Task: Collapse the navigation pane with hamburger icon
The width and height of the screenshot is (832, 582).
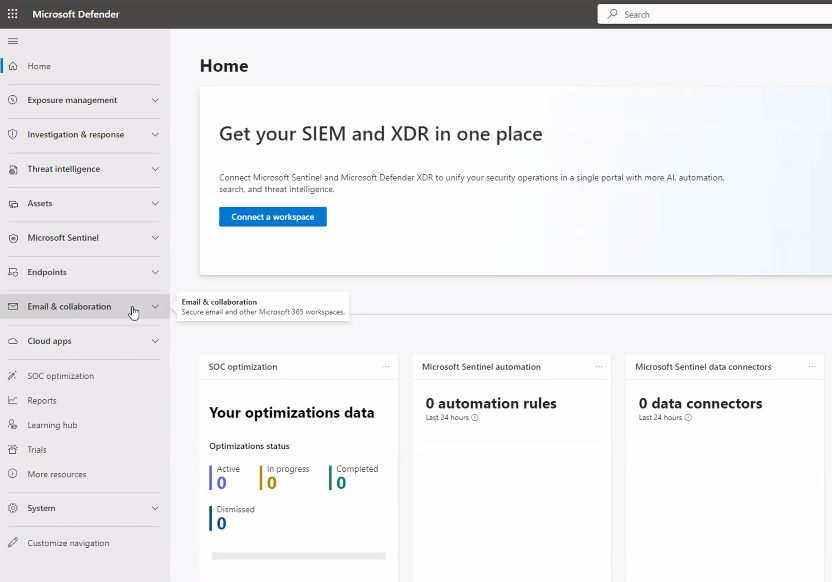Action: 13,41
